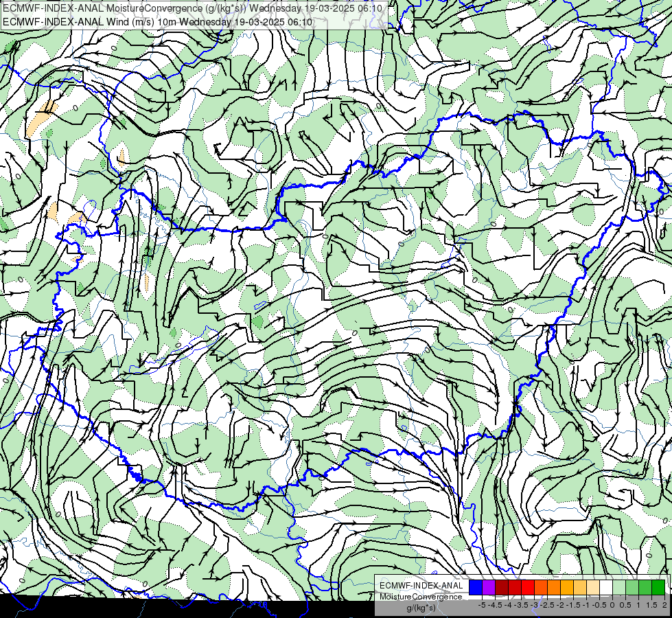Viewport: 672px width, 618px height.
Task: Click the purple swatch in the legend
Action: coord(489,587)
